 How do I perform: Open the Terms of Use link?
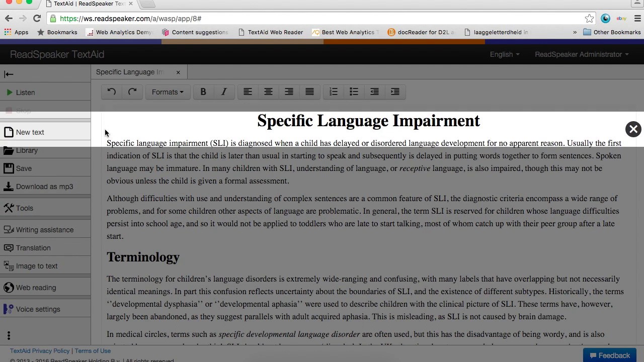tap(93, 351)
